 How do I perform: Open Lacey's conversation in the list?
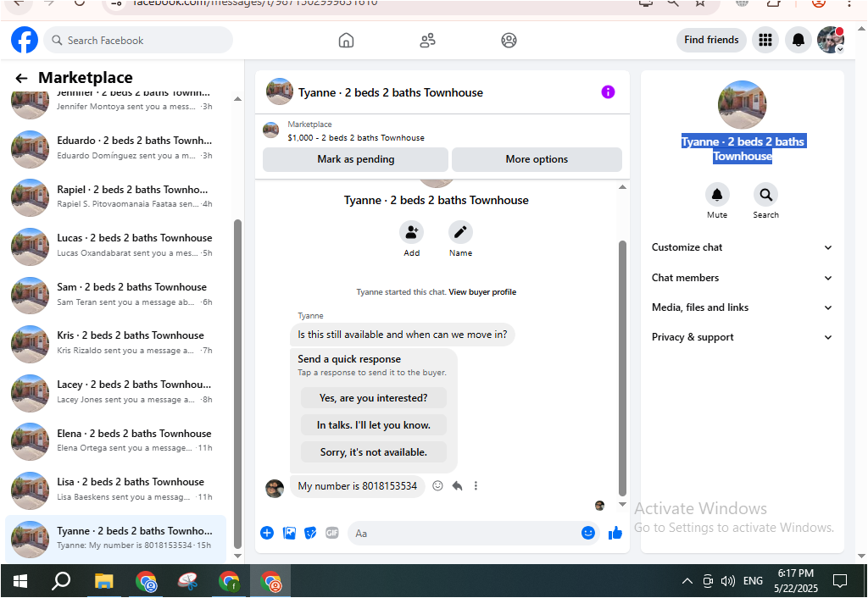pyautogui.click(x=115, y=392)
